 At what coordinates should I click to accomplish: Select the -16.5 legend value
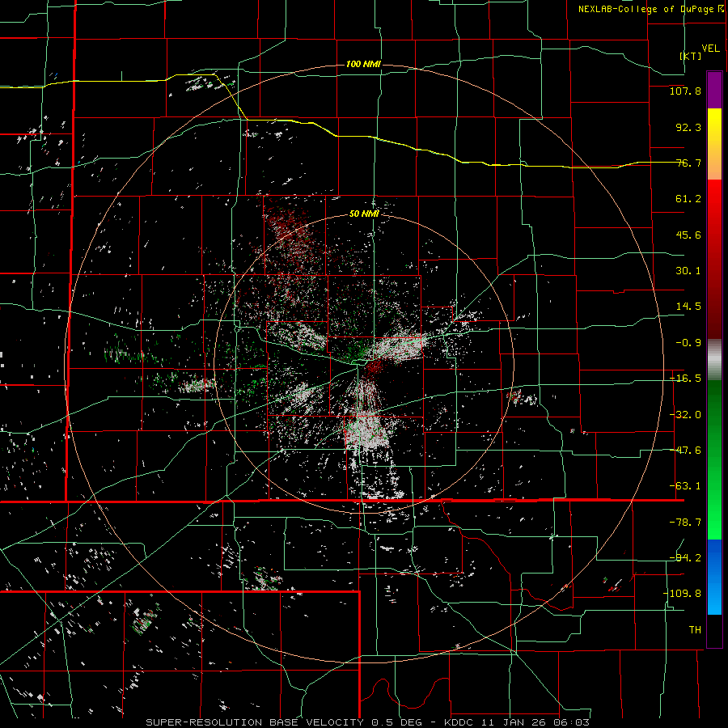pos(685,379)
